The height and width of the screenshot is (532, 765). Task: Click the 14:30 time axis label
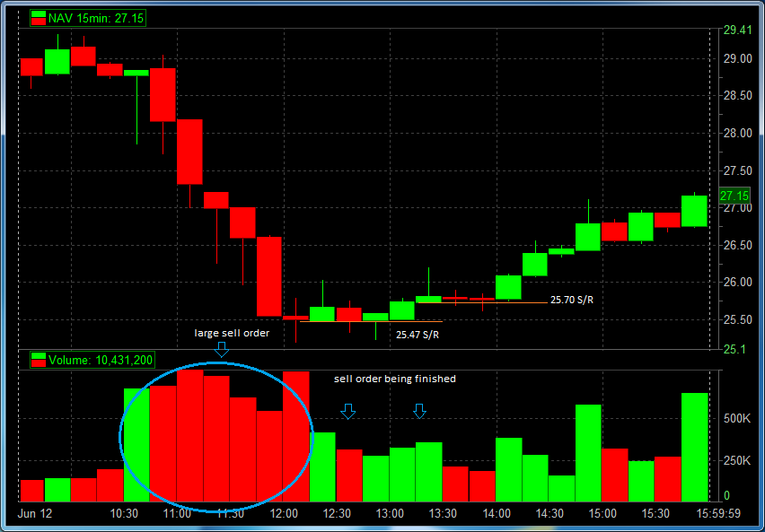click(x=550, y=514)
